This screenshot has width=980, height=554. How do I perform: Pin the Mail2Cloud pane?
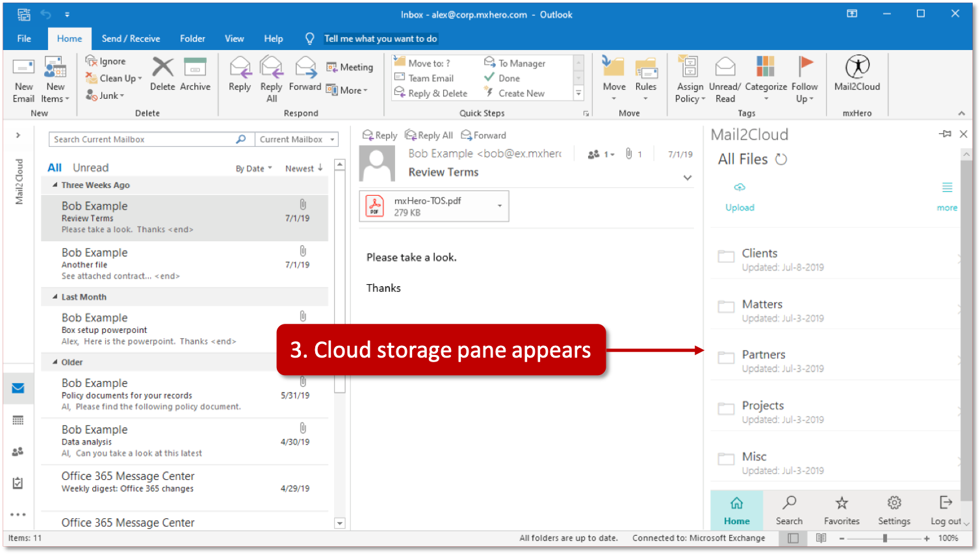coord(945,134)
